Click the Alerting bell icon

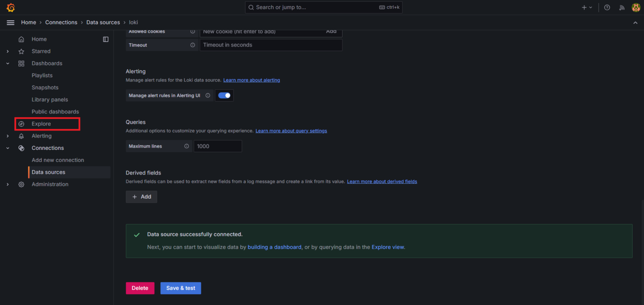pyautogui.click(x=21, y=136)
